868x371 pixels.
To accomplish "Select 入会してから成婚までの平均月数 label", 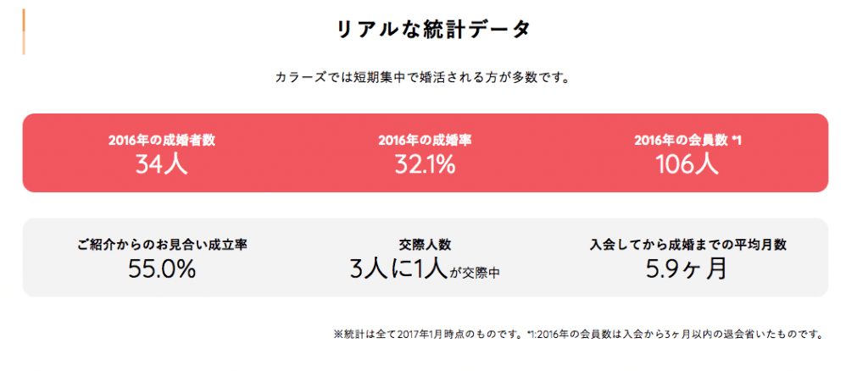I will (x=688, y=245).
